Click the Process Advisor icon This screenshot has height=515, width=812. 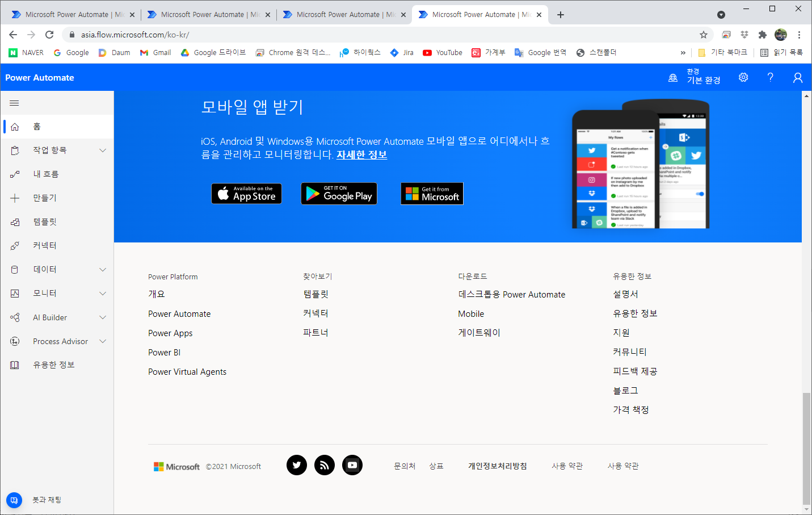[x=15, y=341]
